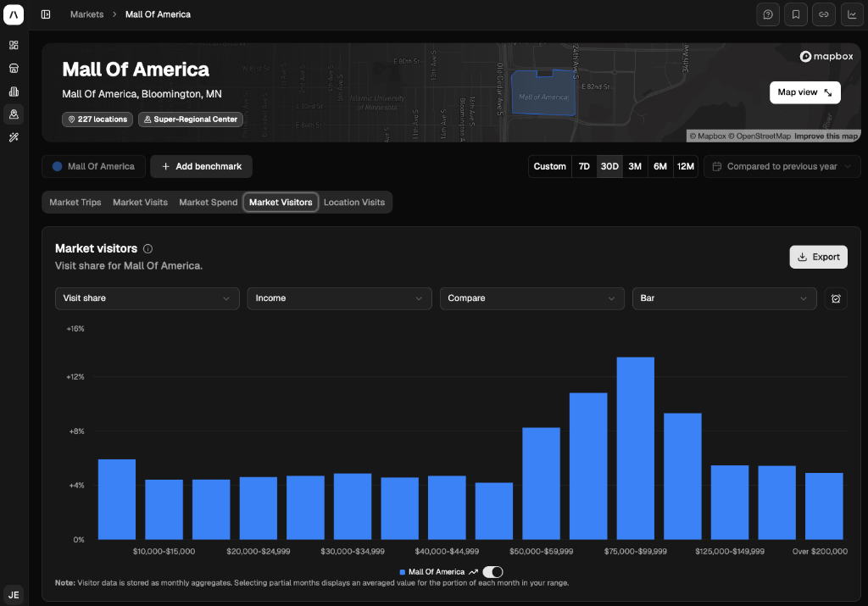Image resolution: width=868 pixels, height=606 pixels.
Task: Open the magic wand icon in sidebar
Action: tap(14, 137)
